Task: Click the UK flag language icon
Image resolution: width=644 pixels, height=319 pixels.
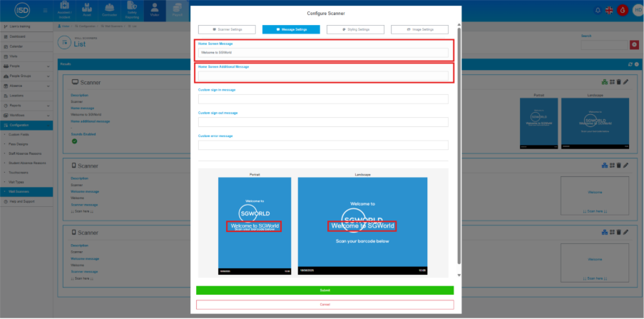Action: coord(608,11)
